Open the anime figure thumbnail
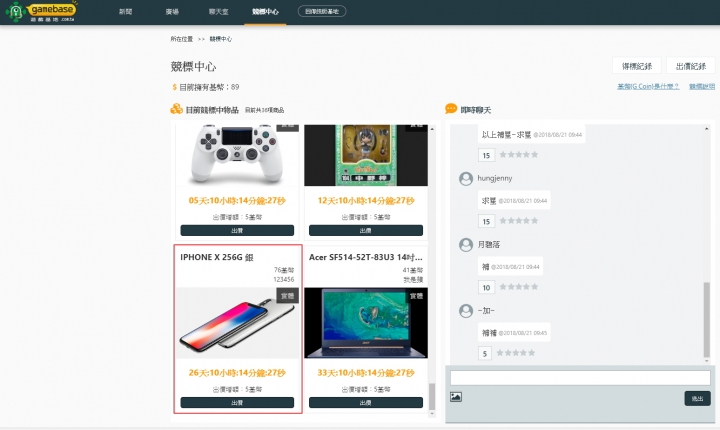This screenshot has height=430, width=720. click(366, 155)
